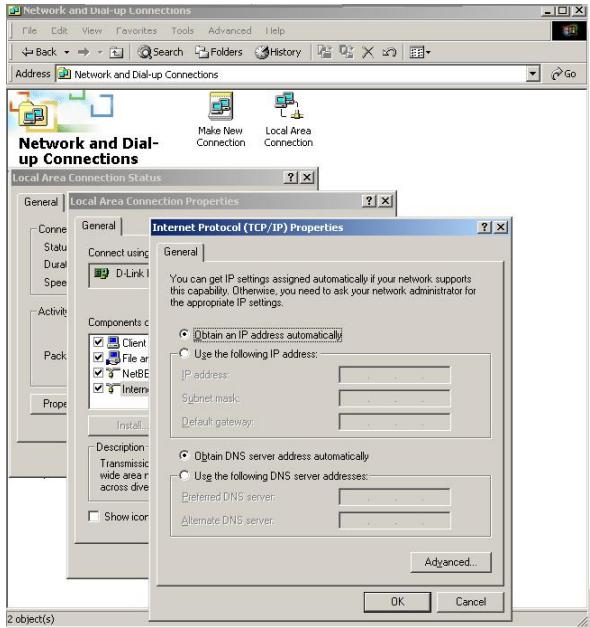The height and width of the screenshot is (628, 590).
Task: Click Cancel in TCP/IP Properties
Action: coord(471,602)
